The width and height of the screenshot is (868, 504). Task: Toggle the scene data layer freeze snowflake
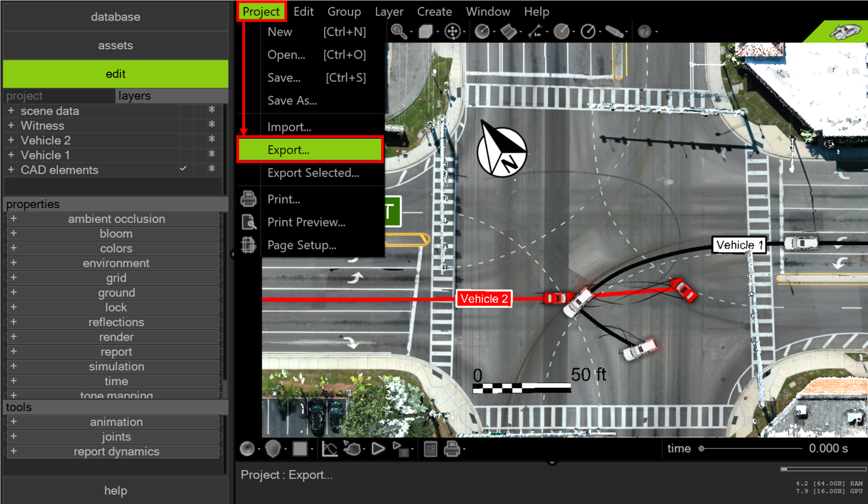[x=212, y=109]
